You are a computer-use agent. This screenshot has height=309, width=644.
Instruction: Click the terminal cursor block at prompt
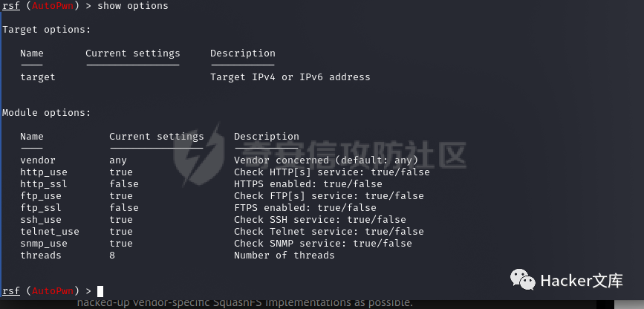100,291
